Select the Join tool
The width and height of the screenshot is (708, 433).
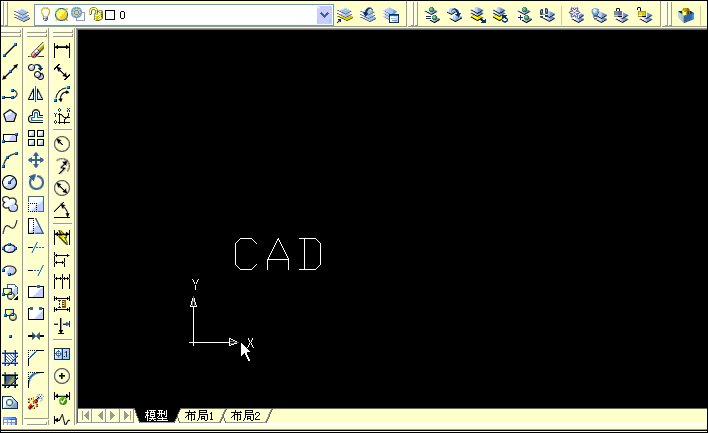(x=36, y=336)
